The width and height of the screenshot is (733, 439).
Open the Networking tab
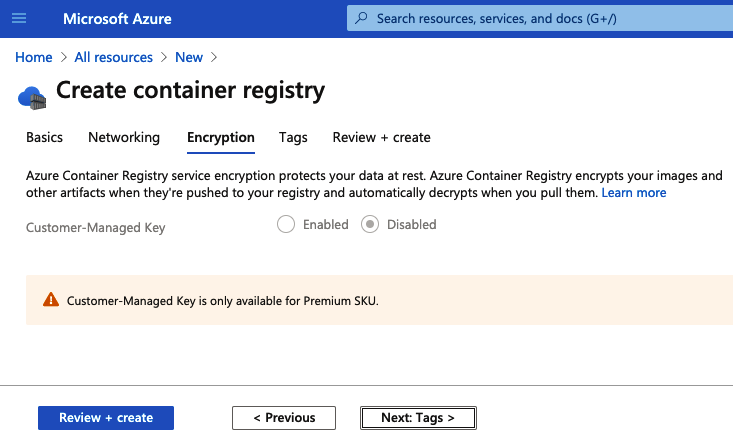coord(124,137)
